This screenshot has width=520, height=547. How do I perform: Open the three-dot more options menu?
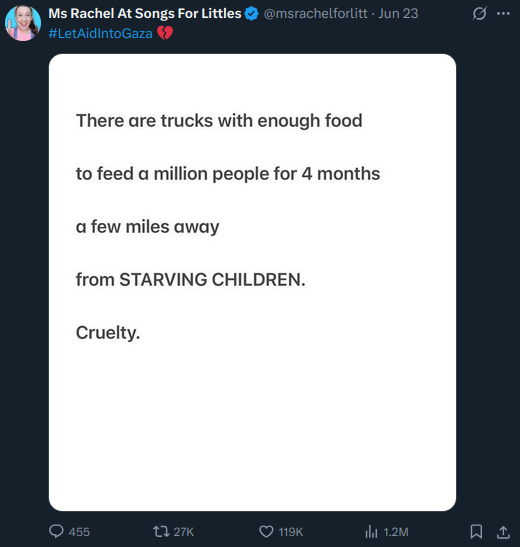(503, 14)
